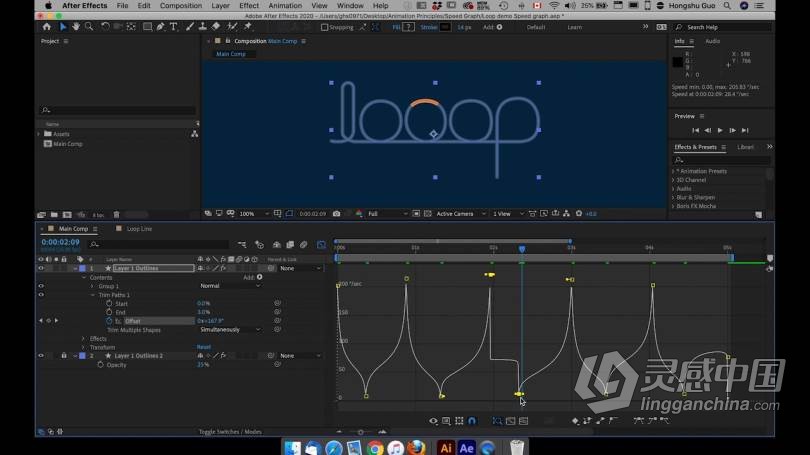Expand Effects under Layer 1 Outlines

(84, 339)
